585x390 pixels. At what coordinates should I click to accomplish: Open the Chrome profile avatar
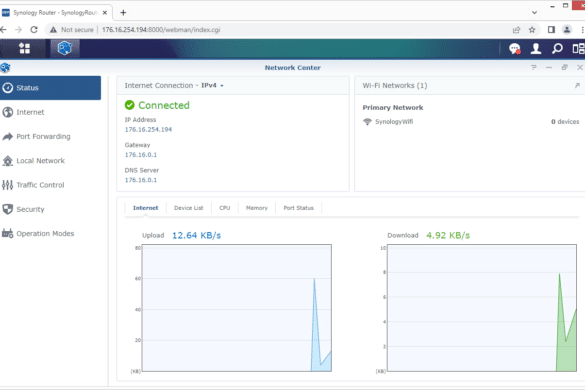click(567, 29)
